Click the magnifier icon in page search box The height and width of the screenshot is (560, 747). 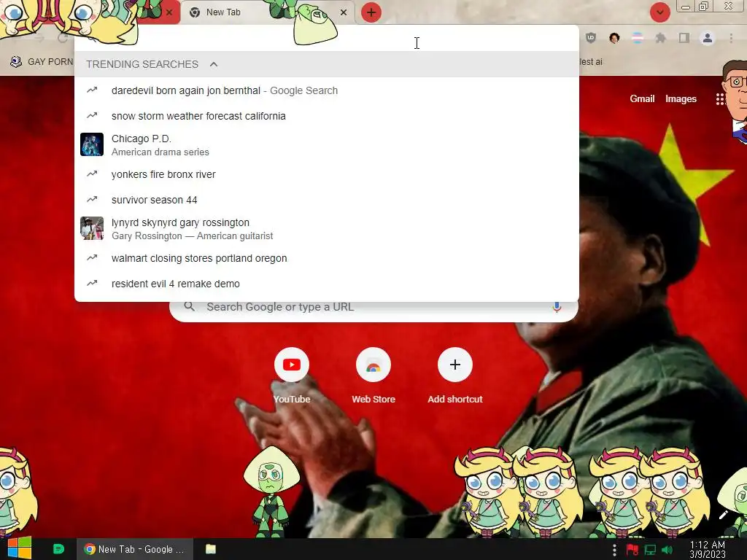(189, 307)
